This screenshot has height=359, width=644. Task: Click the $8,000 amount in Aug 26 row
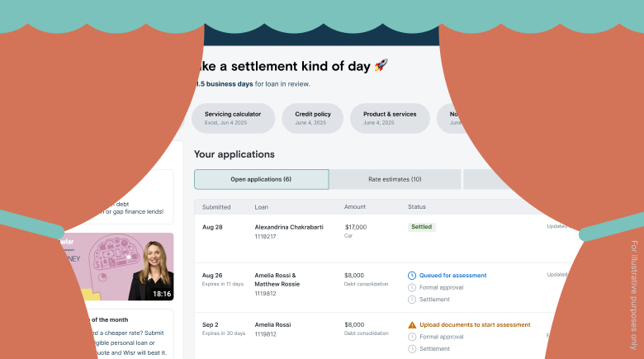(354, 276)
